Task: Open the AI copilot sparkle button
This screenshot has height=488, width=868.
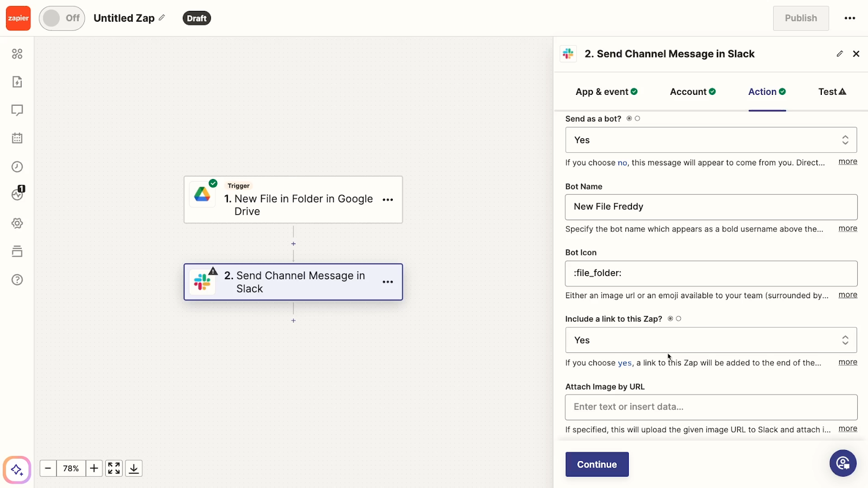Action: 17,470
